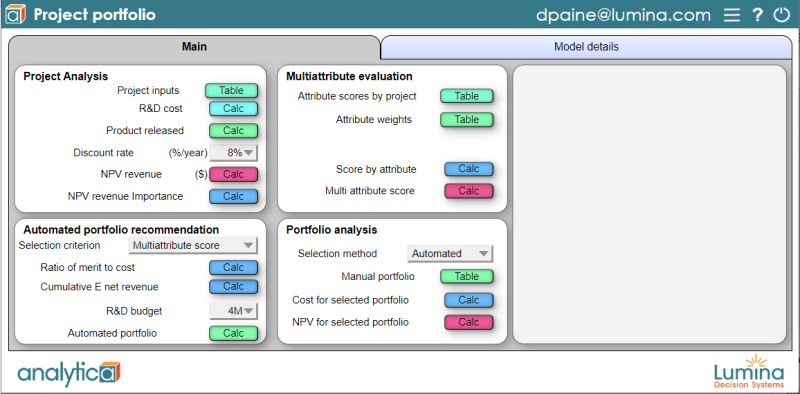800x394 pixels.
Task: Click Calc for NPV revenue Importance
Action: [x=234, y=196]
